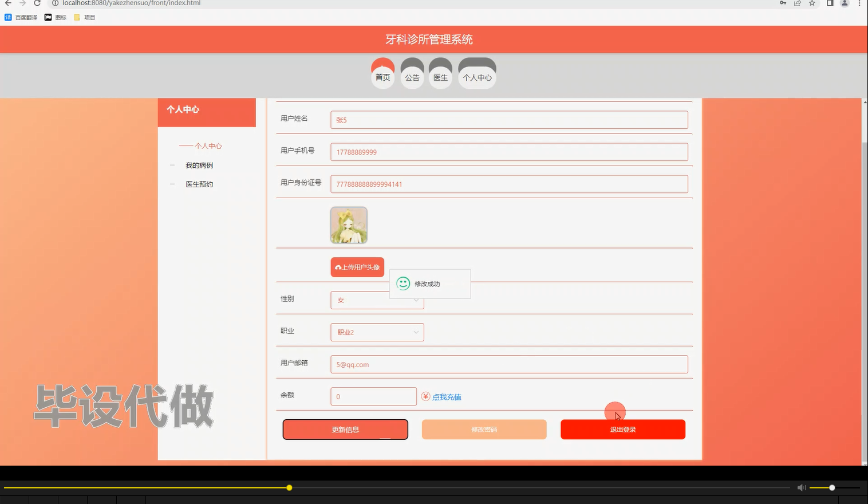Click the 更新信息 button
The width and height of the screenshot is (868, 504).
tap(345, 429)
